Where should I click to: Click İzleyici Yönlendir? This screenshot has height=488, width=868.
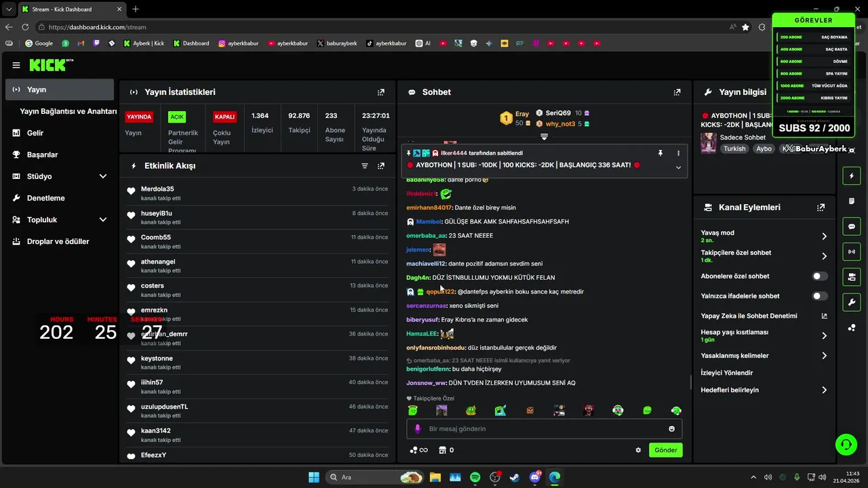(x=727, y=373)
